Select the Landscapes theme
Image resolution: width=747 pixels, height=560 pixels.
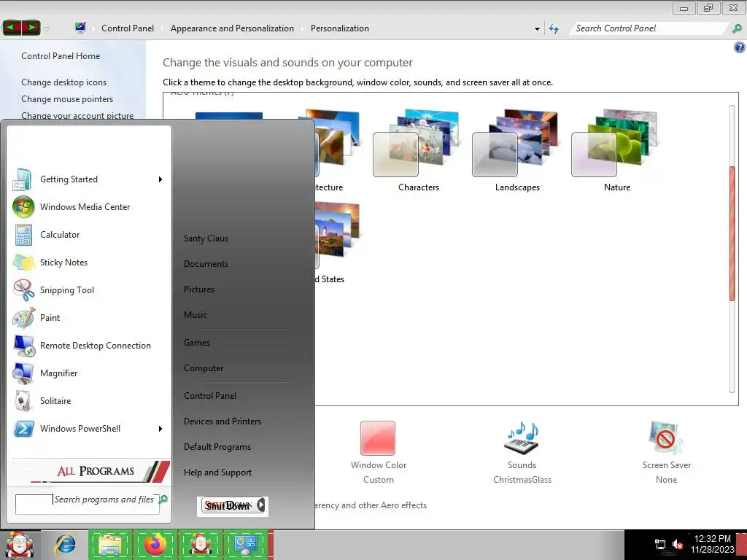tap(517, 150)
